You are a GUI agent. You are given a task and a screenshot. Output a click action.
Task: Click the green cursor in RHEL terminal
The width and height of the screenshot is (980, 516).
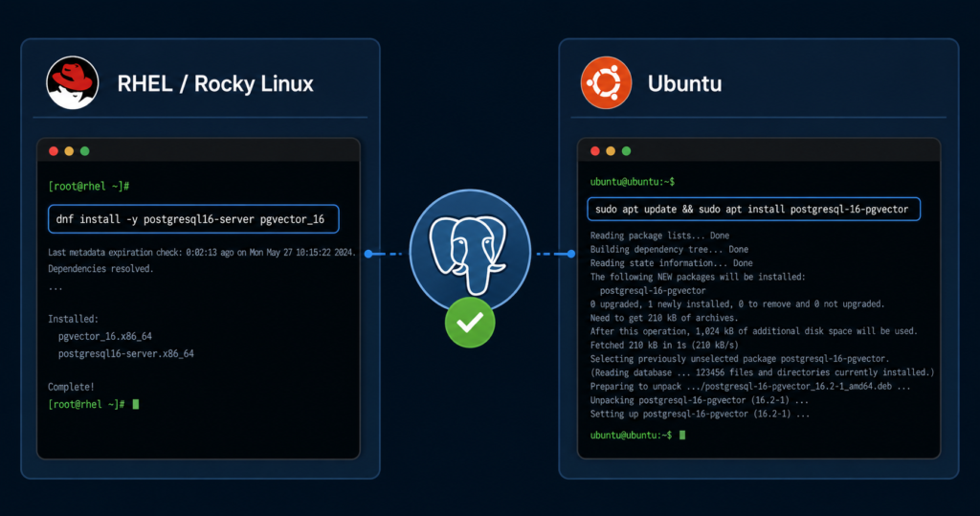[136, 405]
